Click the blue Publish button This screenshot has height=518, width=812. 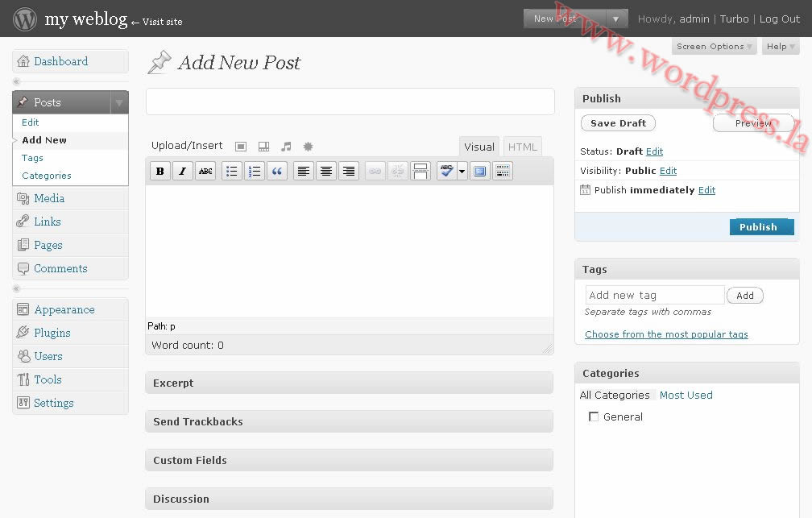point(761,227)
